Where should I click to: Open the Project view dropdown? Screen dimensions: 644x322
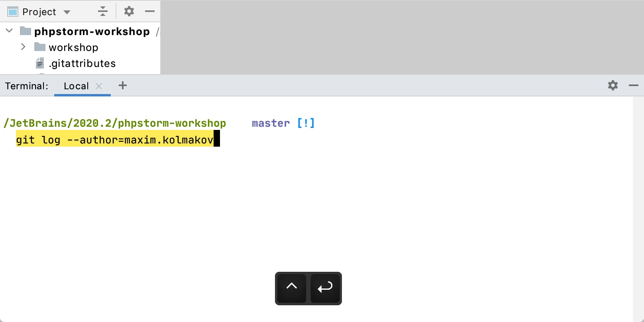coord(67,12)
